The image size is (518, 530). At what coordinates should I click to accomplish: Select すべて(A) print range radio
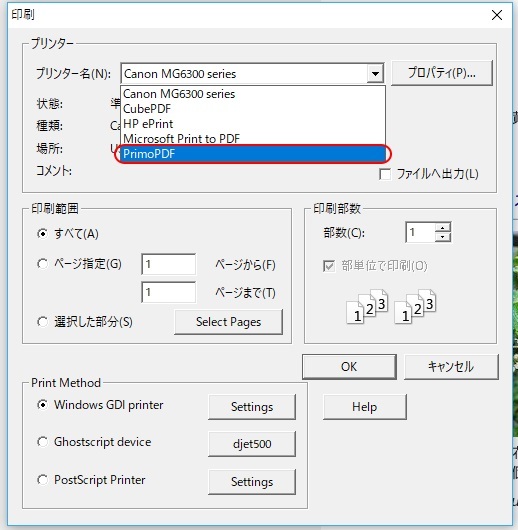point(42,234)
